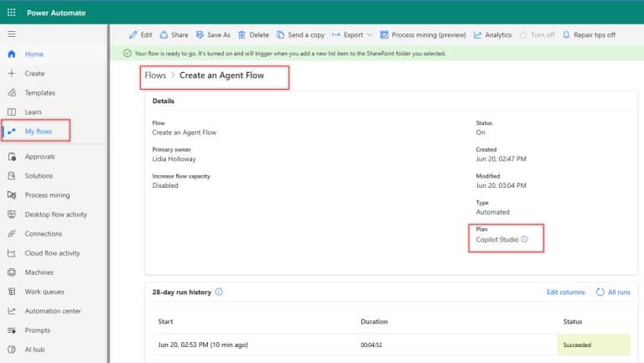
Task: Click the Edit pencil toolbar button
Action: pos(140,35)
